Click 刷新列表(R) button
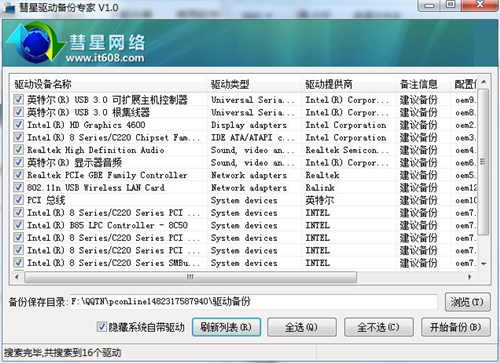This screenshot has height=363, width=500. (226, 327)
